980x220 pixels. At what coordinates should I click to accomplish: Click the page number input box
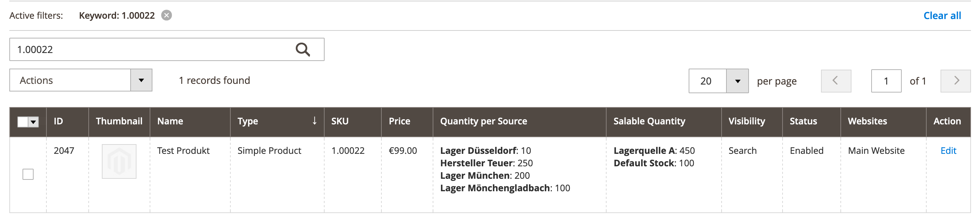point(886,81)
